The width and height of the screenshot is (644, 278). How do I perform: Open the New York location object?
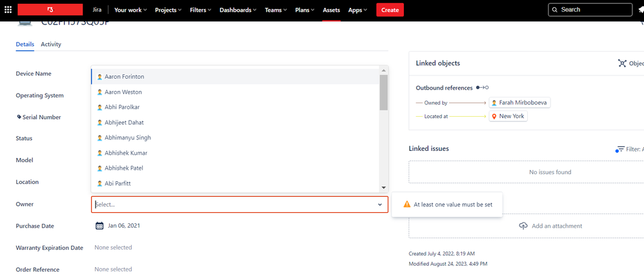pos(508,116)
